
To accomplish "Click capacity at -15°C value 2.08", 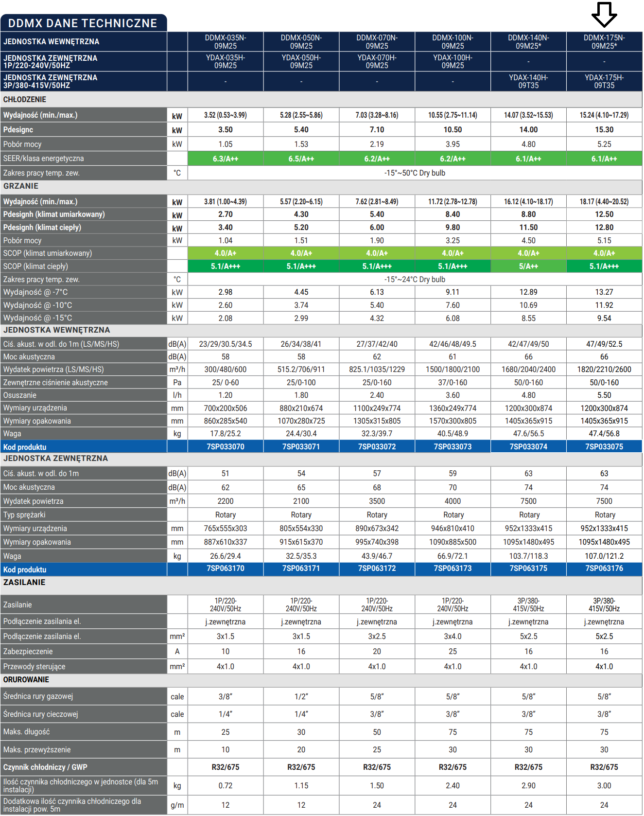I will 226,319.
